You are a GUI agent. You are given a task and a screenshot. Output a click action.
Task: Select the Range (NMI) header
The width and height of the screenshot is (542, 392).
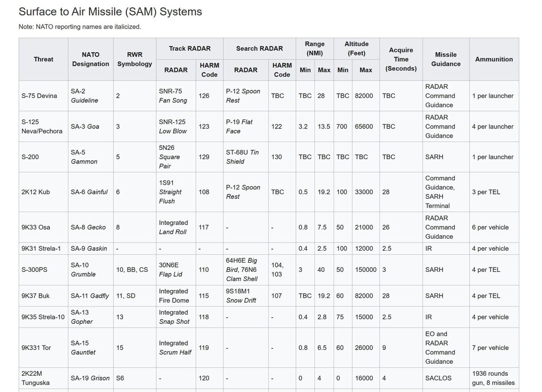(x=315, y=48)
